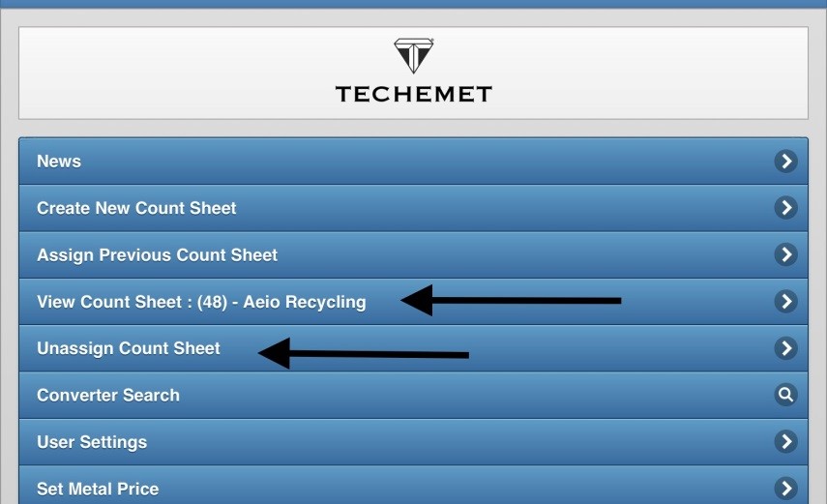The image size is (827, 504).
Task: Open Assign Previous Count Sheet
Action: click(x=157, y=255)
